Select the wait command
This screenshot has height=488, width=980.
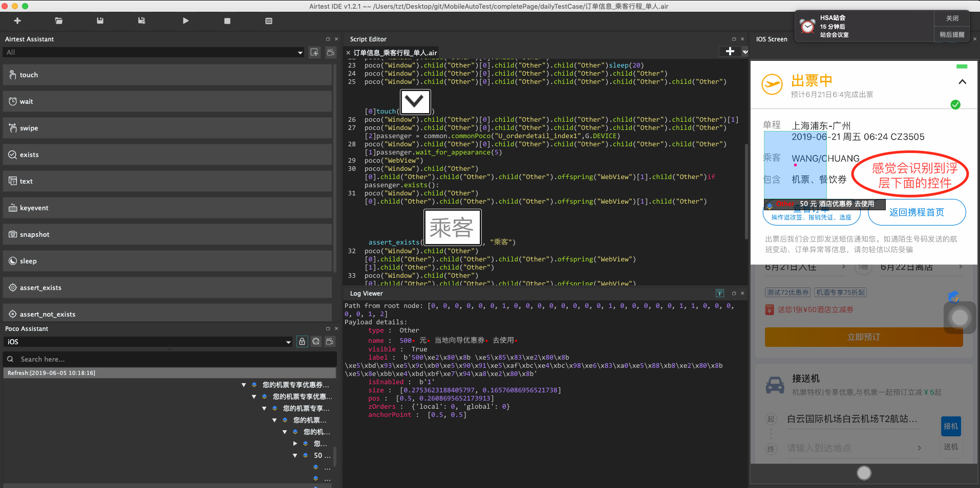tap(167, 101)
